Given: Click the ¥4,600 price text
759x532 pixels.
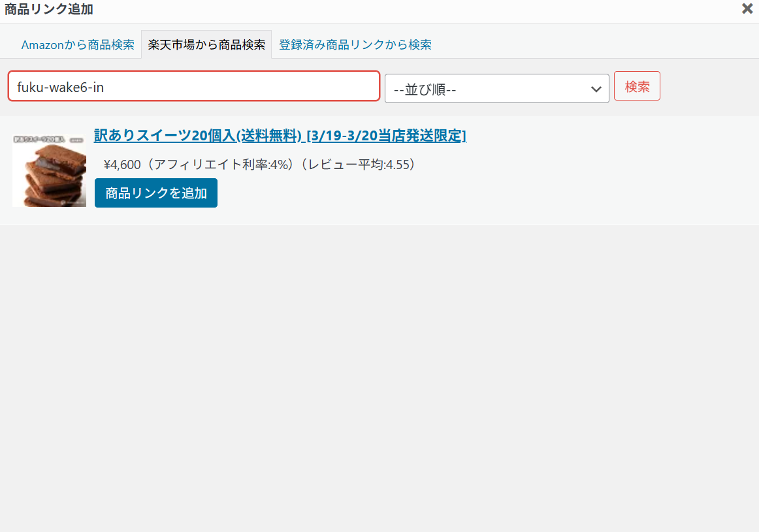Looking at the screenshot, I should (x=122, y=164).
